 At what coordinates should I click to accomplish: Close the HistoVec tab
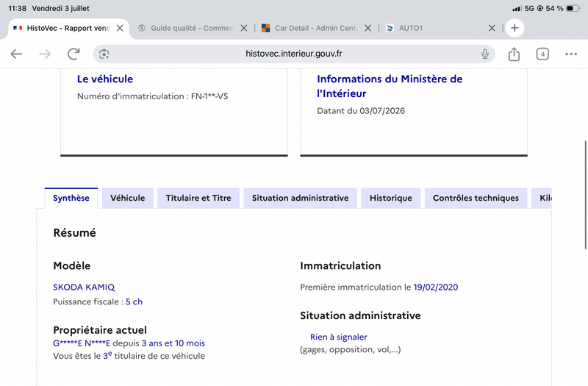tap(120, 28)
